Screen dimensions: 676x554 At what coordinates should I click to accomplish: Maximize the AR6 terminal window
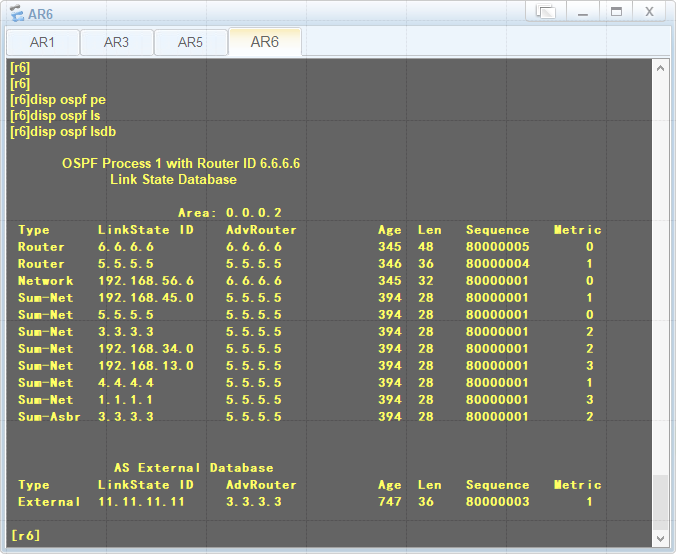click(615, 12)
